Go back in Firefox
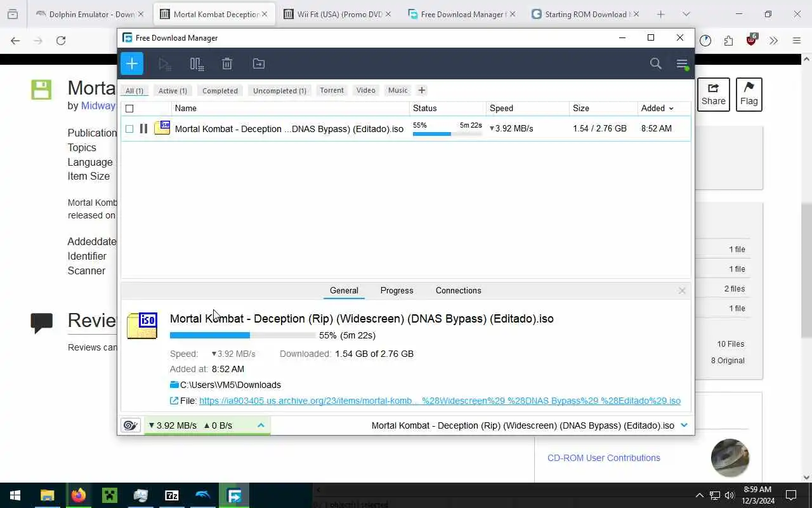812x508 pixels. [x=15, y=41]
